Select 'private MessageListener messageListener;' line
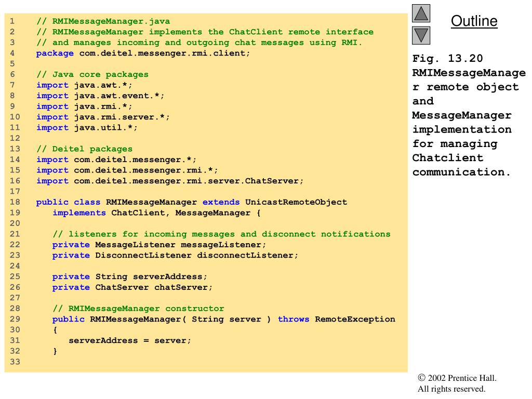Screen dimensions: 532x399 [159, 245]
